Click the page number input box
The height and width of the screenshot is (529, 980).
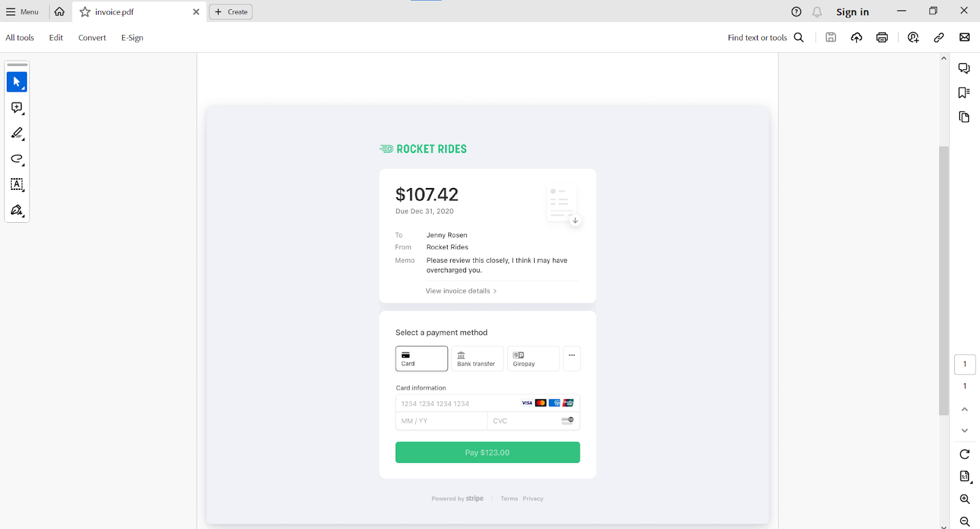tap(965, 364)
